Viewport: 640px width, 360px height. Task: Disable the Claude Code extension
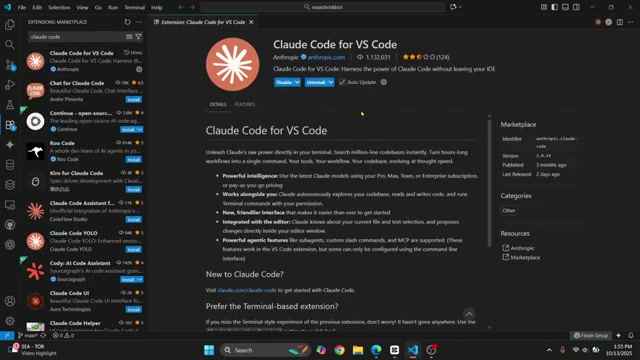284,82
